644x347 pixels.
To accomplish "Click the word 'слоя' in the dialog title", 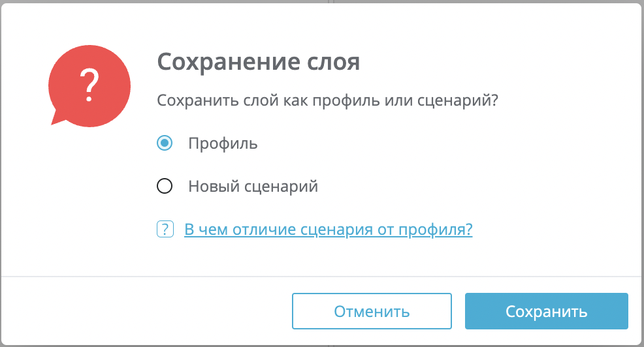I will pyautogui.click(x=334, y=63).
